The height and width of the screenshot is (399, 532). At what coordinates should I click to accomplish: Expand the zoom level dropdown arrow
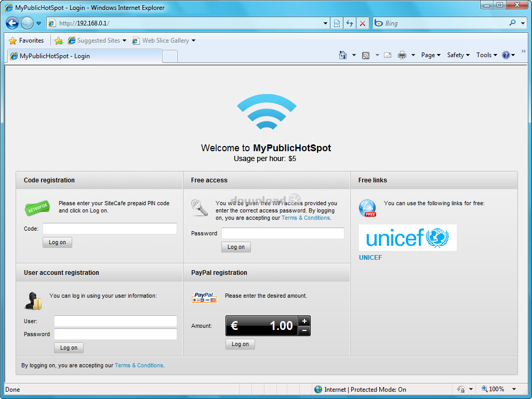[514, 390]
